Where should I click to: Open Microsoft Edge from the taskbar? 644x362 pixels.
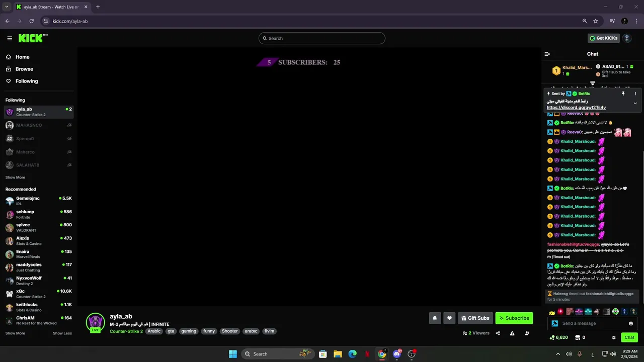coord(352,354)
